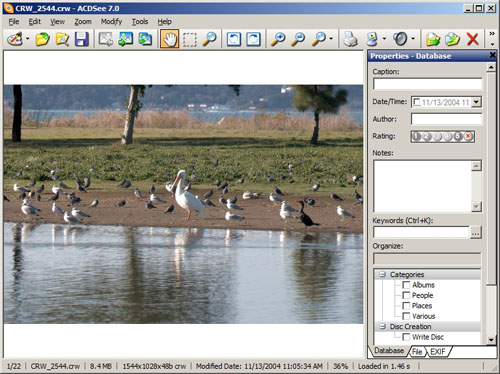Rotate image counterclockwise

pos(234,39)
